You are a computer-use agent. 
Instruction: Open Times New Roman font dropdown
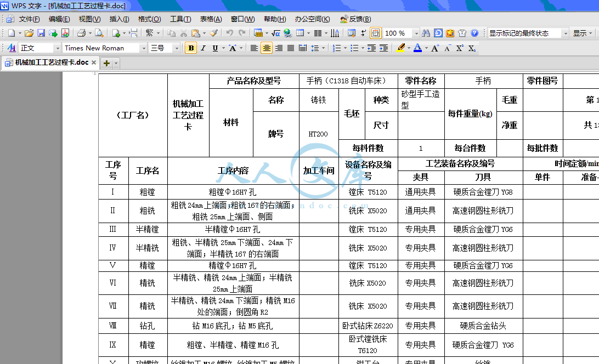pos(144,48)
